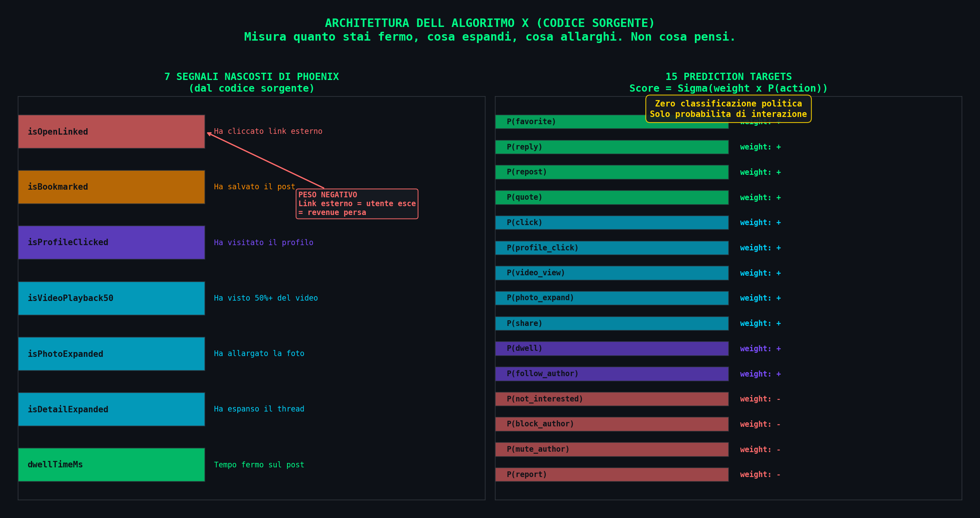Click the green dwellTimeMs box

(x=111, y=465)
